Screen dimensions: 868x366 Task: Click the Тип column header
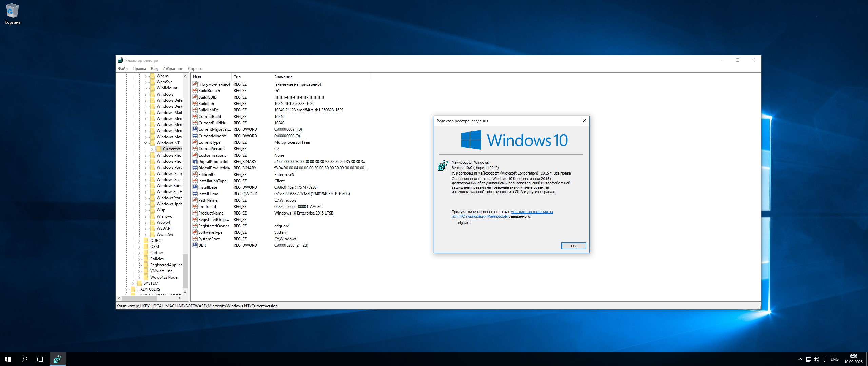(x=252, y=77)
